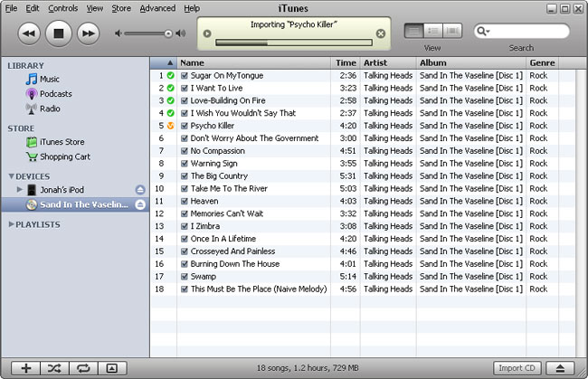Select track This Must Be The Place
The width and height of the screenshot is (588, 379).
(x=362, y=289)
